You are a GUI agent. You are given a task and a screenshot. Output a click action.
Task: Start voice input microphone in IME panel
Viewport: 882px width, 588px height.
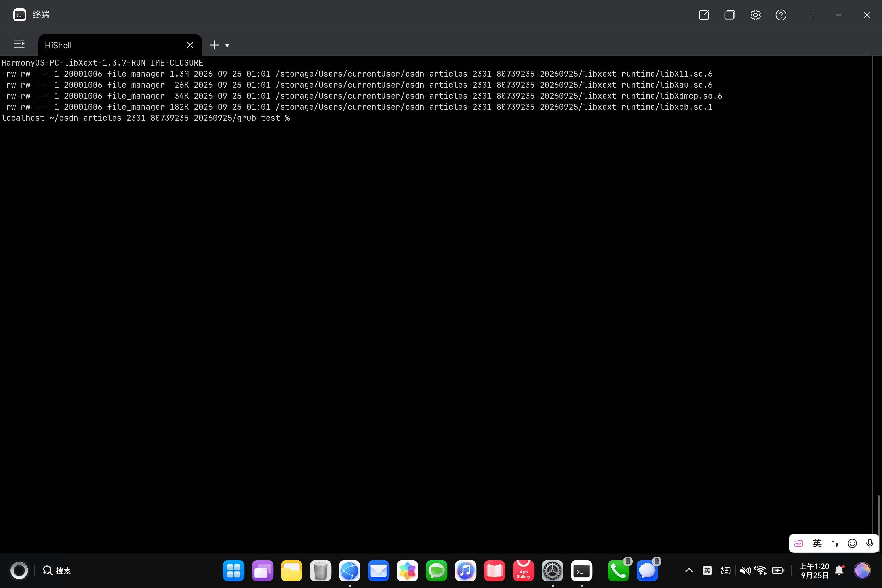pos(870,543)
